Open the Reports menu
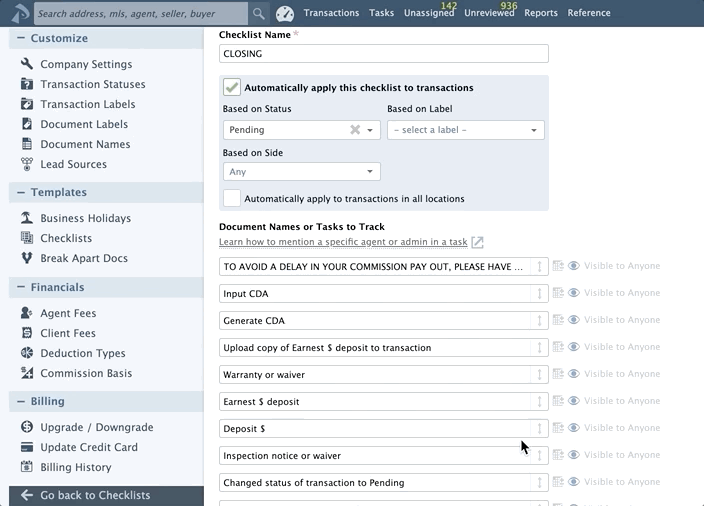704x506 pixels. click(x=541, y=13)
